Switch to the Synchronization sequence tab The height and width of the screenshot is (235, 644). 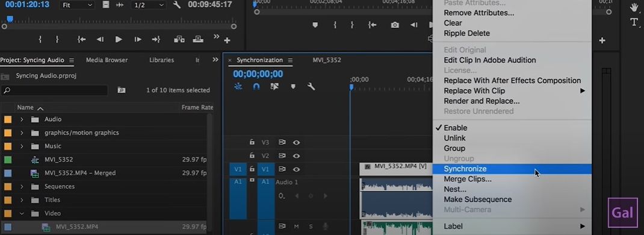tap(259, 60)
